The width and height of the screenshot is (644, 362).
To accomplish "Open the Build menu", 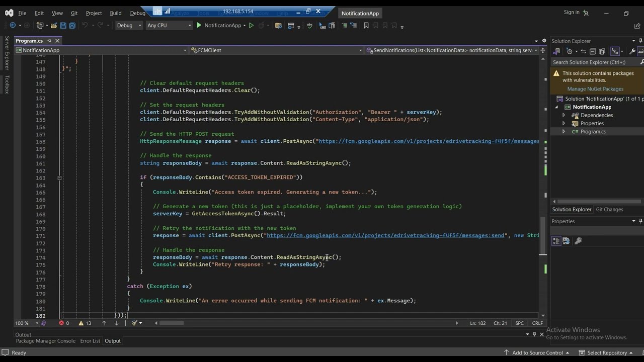I will [116, 13].
